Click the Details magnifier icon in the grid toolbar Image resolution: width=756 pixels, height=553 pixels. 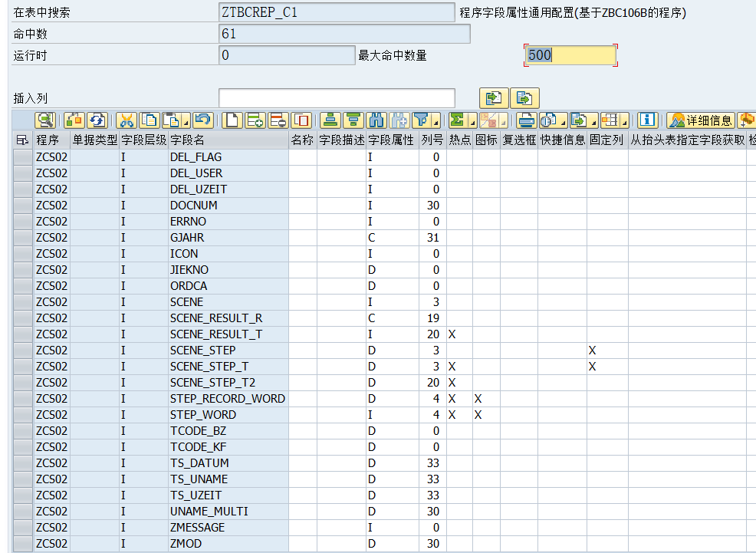45,120
